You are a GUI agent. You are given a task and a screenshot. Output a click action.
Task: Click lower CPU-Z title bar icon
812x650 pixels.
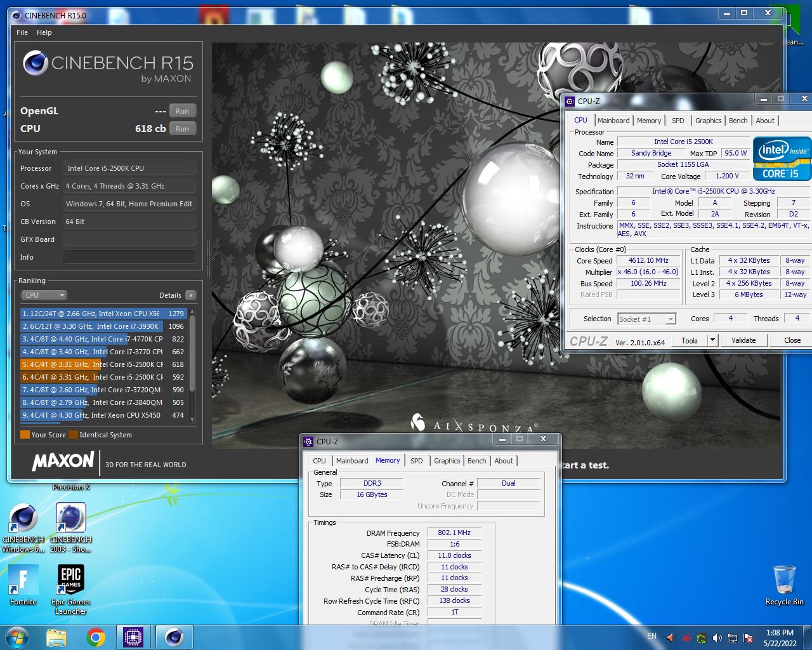(308, 441)
